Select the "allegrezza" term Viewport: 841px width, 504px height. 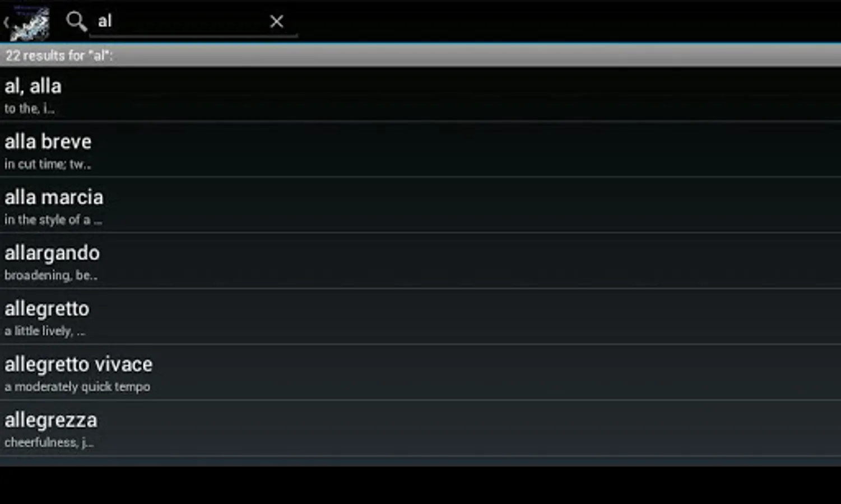(420, 428)
